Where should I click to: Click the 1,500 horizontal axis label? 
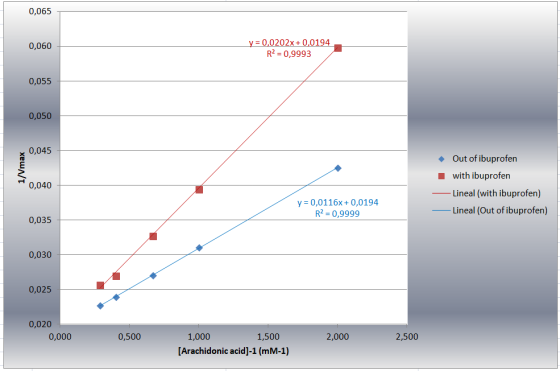point(268,337)
